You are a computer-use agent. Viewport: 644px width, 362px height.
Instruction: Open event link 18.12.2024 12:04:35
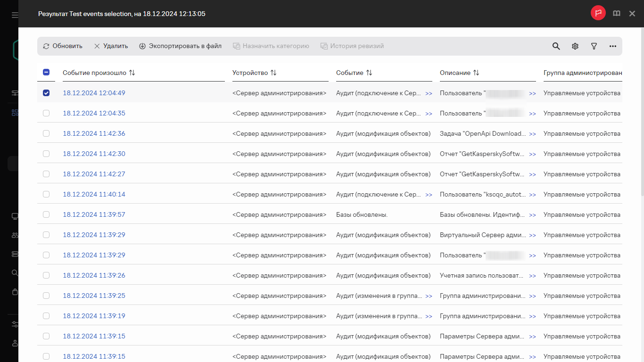[94, 113]
